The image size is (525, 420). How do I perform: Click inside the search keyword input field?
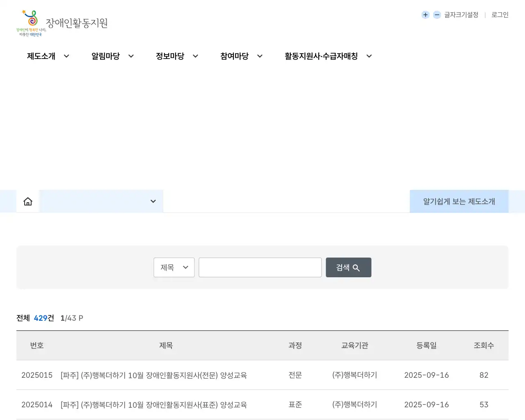(260, 267)
